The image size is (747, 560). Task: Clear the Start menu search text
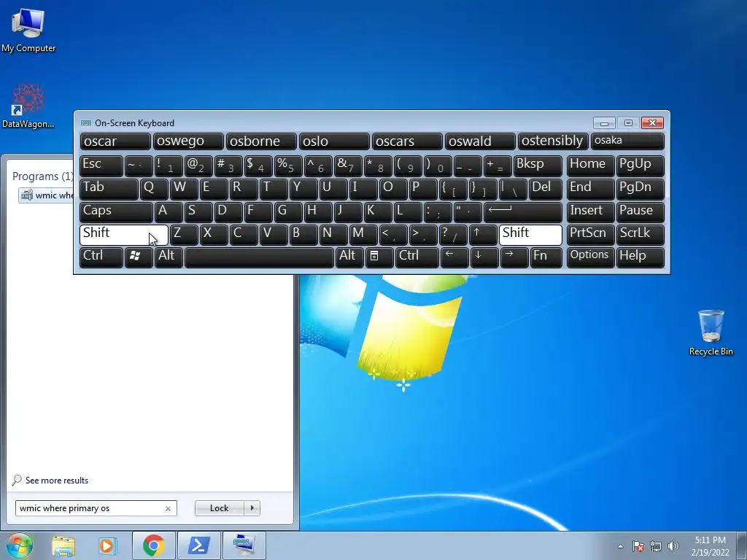pyautogui.click(x=168, y=508)
